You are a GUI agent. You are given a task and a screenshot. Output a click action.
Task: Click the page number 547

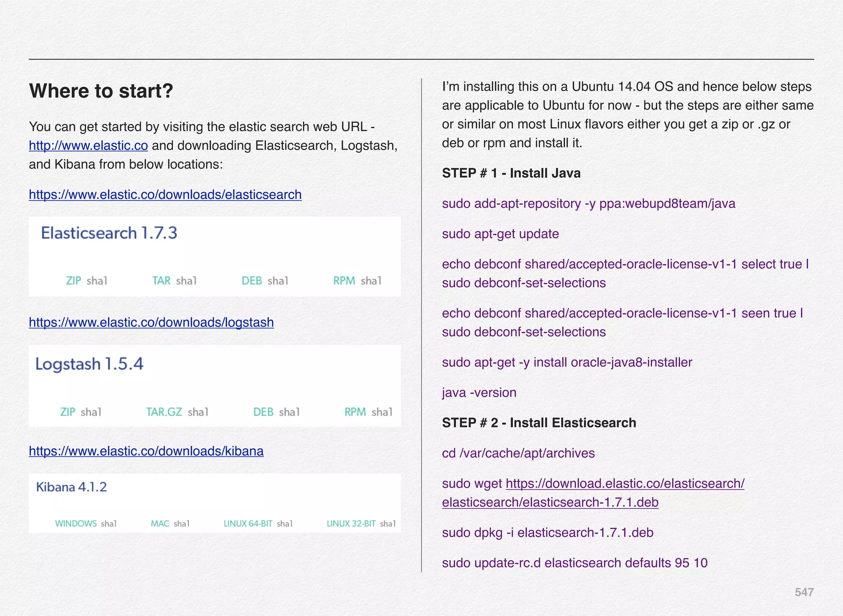pyautogui.click(x=804, y=592)
